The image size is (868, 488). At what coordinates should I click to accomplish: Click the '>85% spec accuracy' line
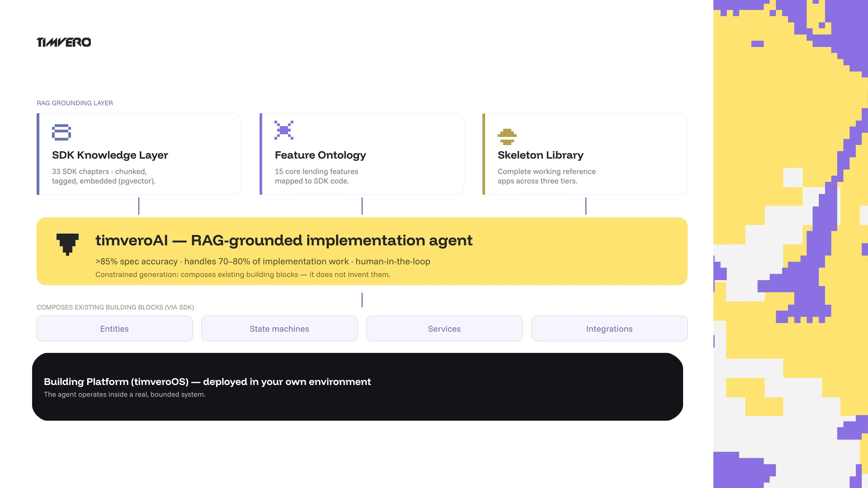[x=262, y=261]
